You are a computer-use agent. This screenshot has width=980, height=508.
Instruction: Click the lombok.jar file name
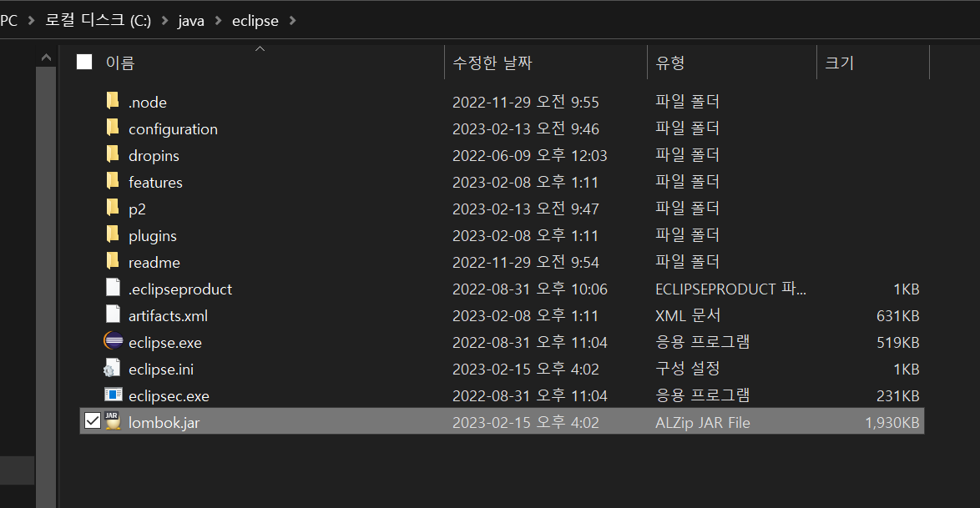point(164,422)
